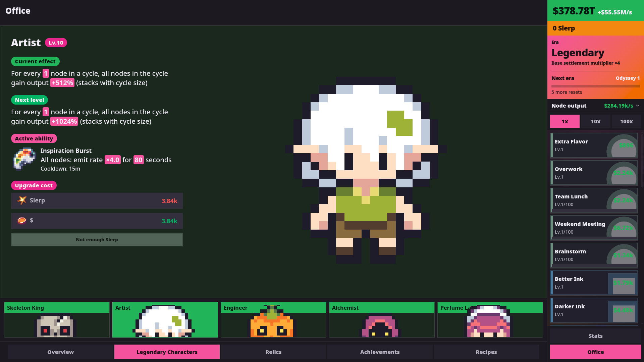Click the pink Office button

[x=596, y=352]
